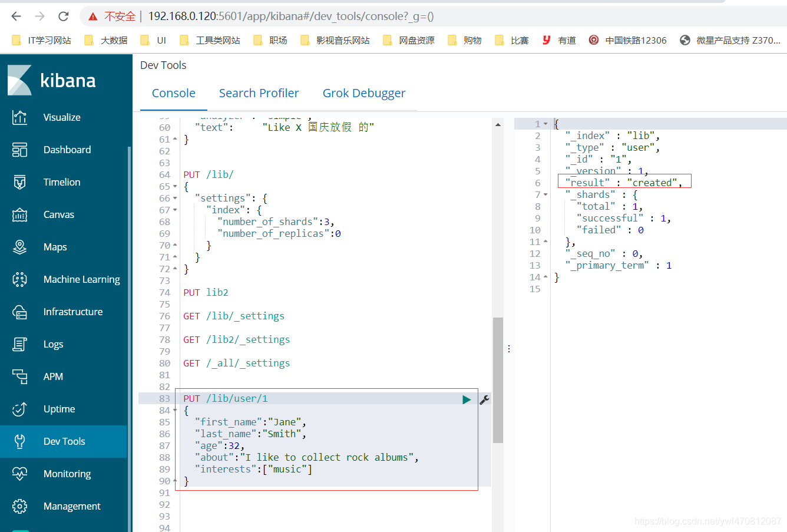
Task: Select Dashboard in the sidebar menu
Action: [67, 150]
